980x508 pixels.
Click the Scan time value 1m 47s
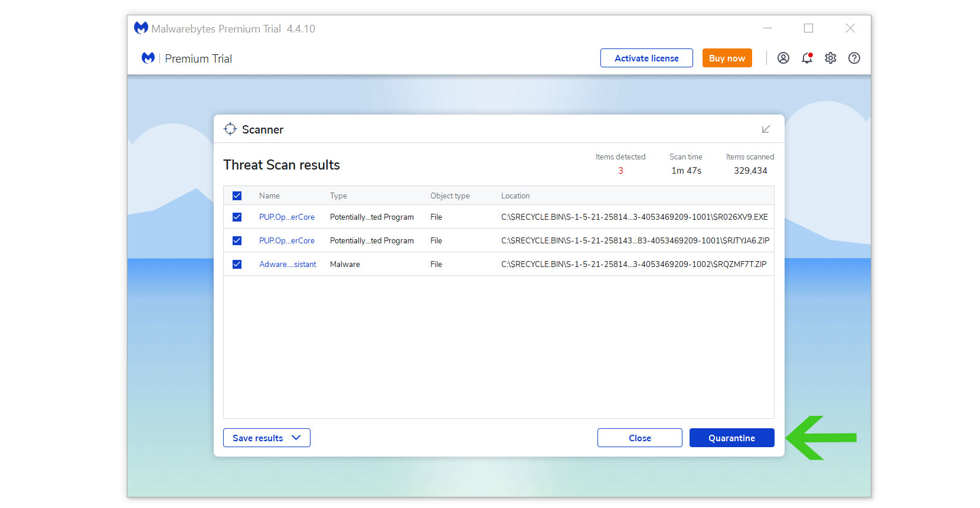coord(686,170)
